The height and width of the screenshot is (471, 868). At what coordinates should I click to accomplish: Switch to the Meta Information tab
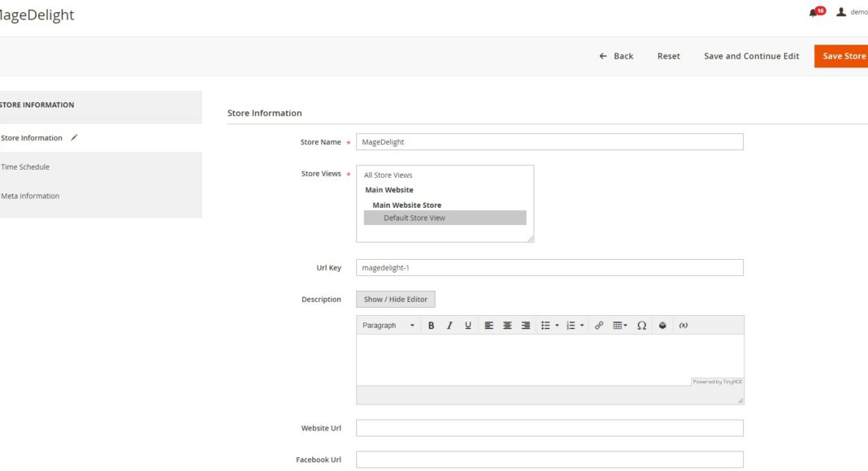click(30, 197)
